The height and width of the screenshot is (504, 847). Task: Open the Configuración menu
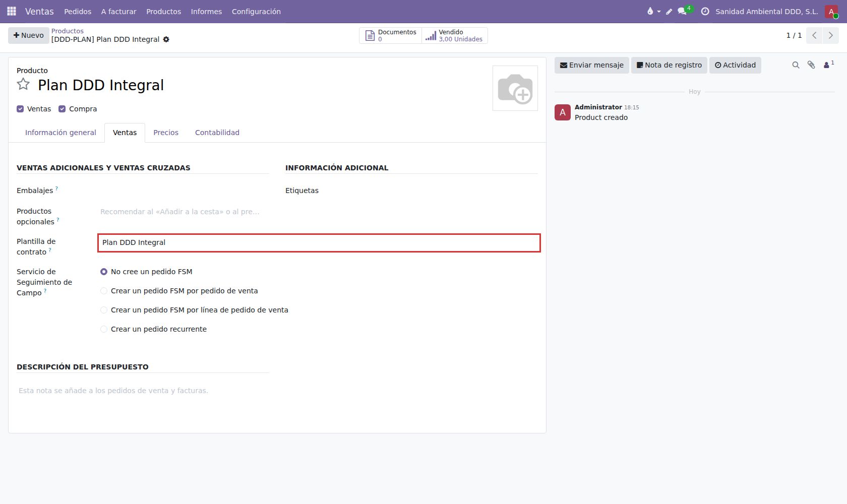point(256,12)
